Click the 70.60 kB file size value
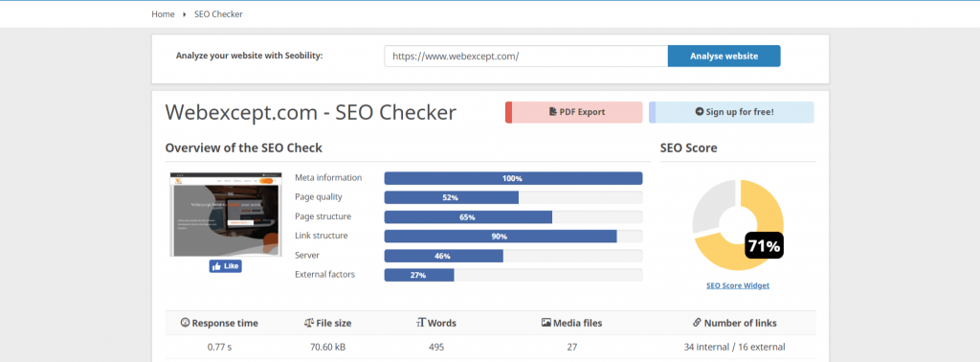Image resolution: width=980 pixels, height=362 pixels. pyautogui.click(x=328, y=347)
